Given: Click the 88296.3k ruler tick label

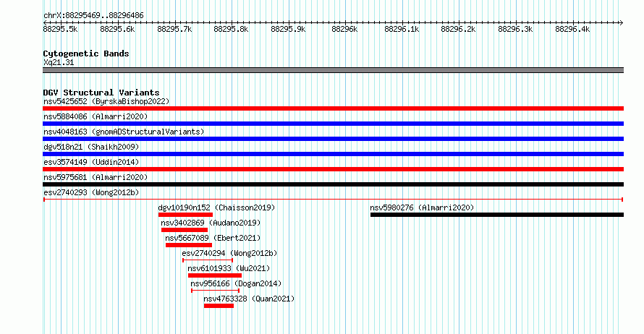Looking at the screenshot, I should click(x=515, y=29).
